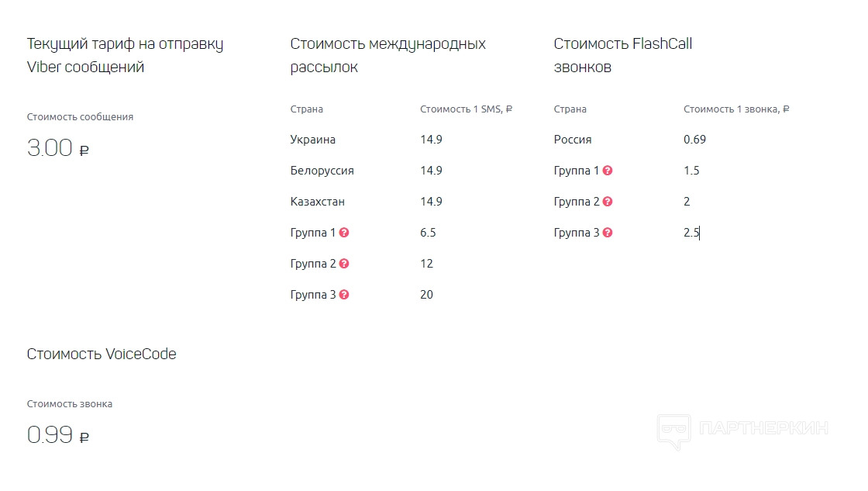Click the Россия row in FlashCall table
This screenshot has height=491, width=868.
coord(573,140)
